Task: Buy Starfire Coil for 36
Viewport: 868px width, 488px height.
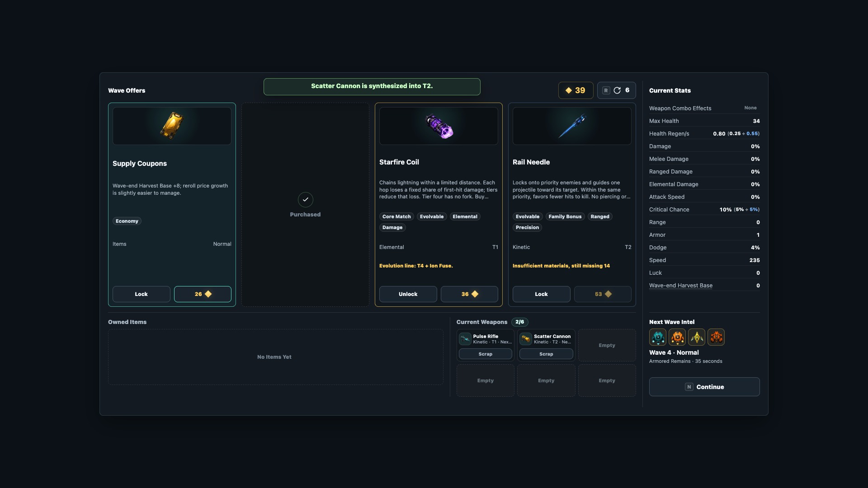Action: pos(469,294)
